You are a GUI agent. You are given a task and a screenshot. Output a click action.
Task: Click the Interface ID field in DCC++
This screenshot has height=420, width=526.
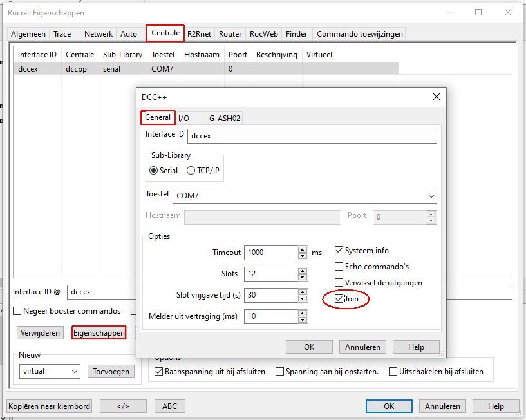312,136
